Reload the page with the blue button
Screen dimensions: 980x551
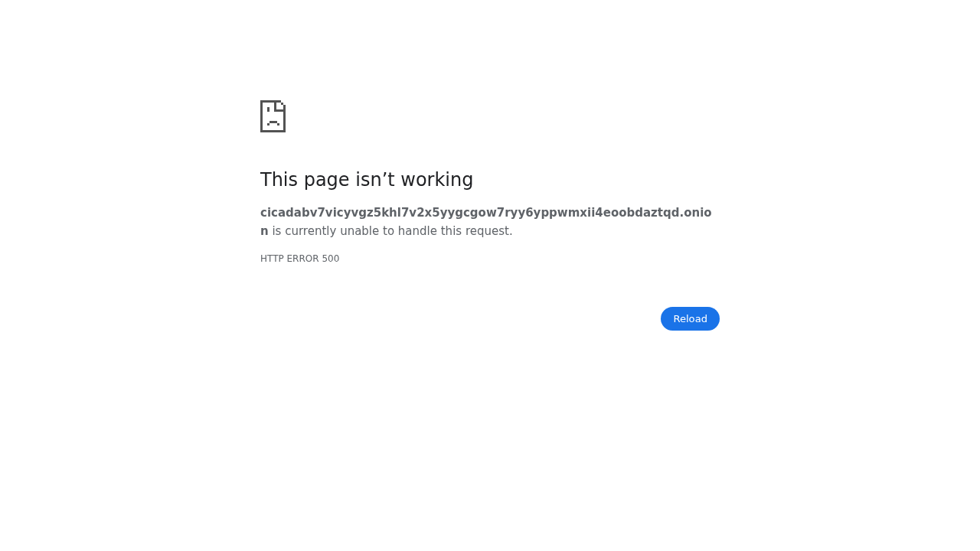pos(690,319)
